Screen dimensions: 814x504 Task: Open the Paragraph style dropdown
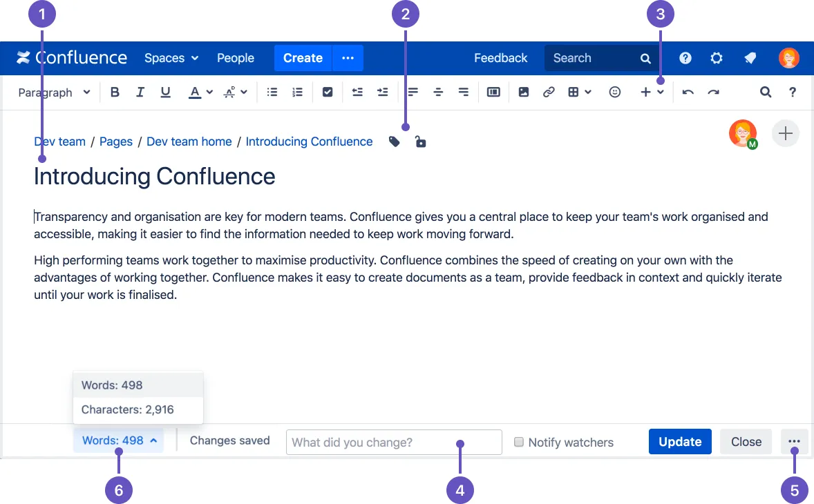pyautogui.click(x=54, y=92)
